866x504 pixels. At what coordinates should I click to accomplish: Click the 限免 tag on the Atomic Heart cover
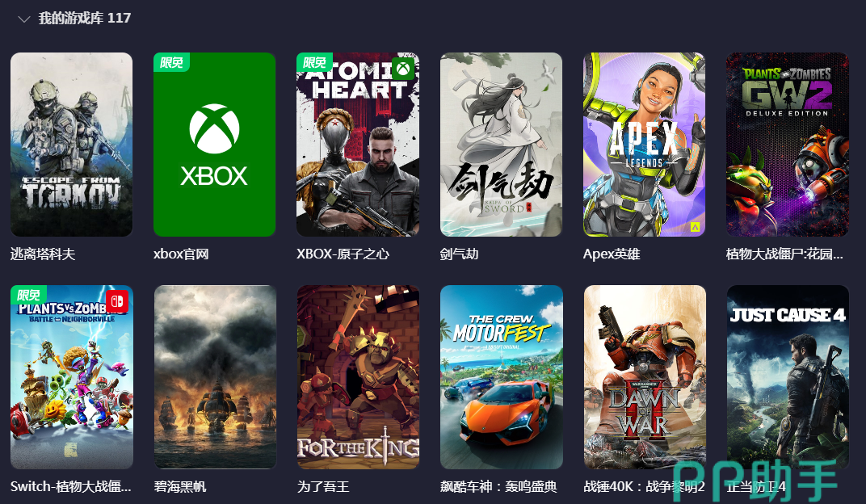point(314,62)
